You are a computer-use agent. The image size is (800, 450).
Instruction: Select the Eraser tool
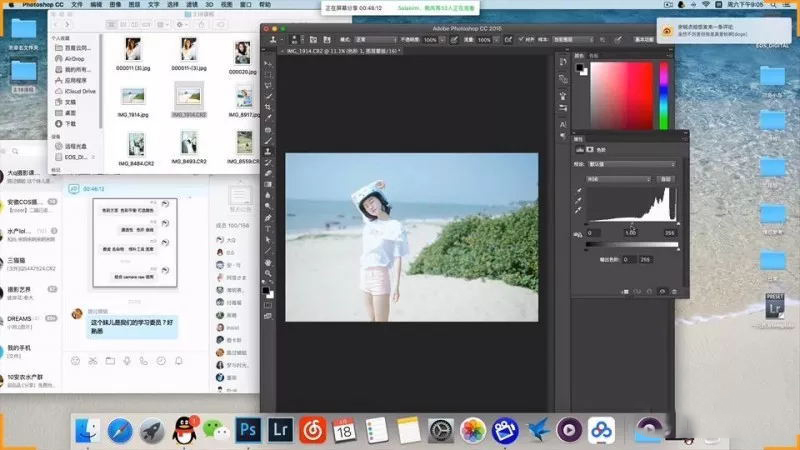[268, 173]
